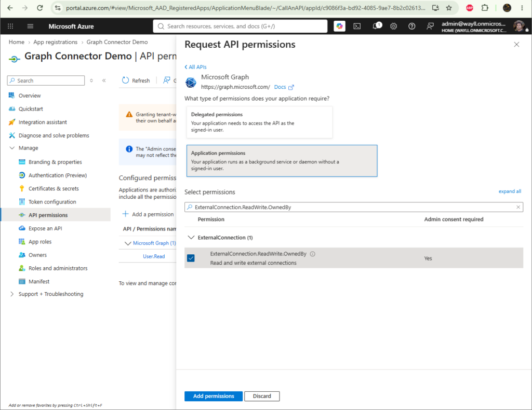532x410 pixels.
Task: Go to App registrations breadcrumb
Action: [55, 42]
